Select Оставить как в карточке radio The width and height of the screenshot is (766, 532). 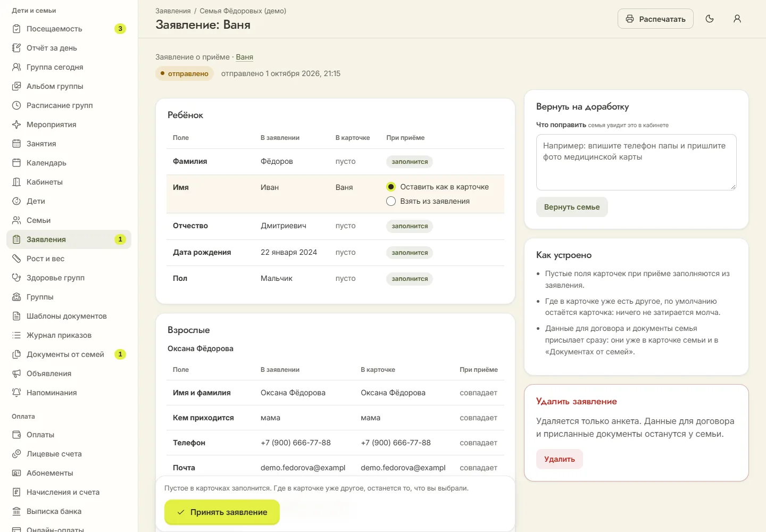tap(391, 187)
